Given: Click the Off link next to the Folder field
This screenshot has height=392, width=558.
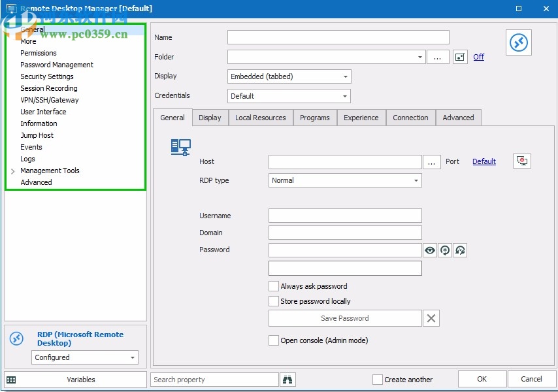Looking at the screenshot, I should (478, 57).
